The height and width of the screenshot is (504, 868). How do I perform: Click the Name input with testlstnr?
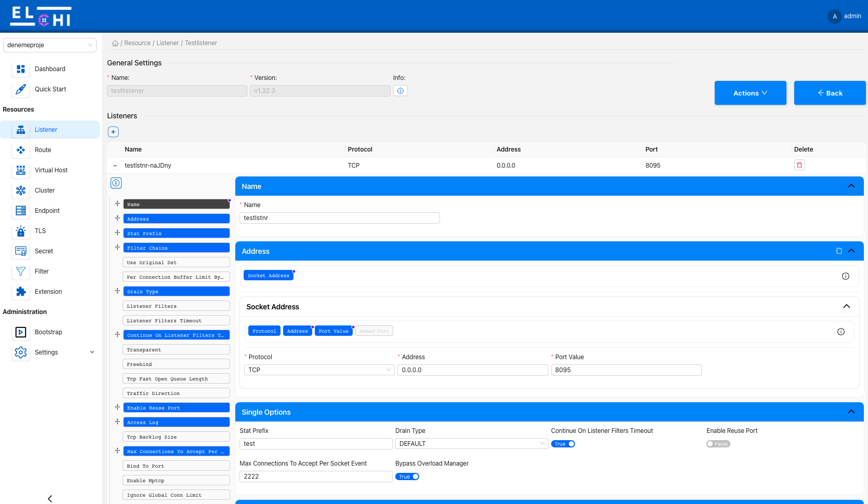point(340,218)
